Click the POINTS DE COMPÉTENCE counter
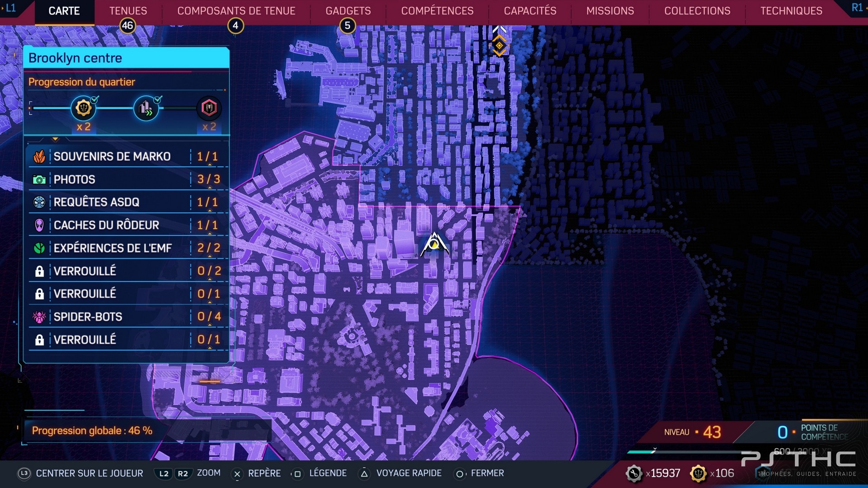The image size is (868, 488). 812,432
